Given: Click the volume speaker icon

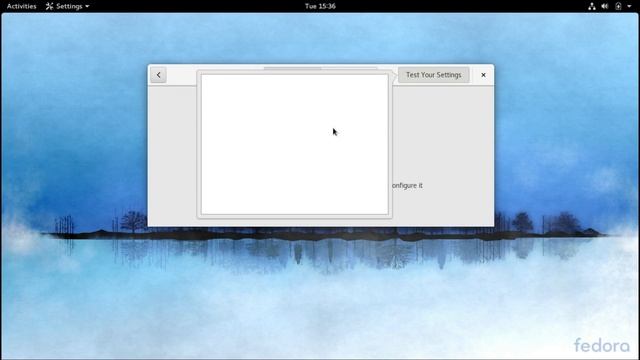Looking at the screenshot, I should [x=604, y=6].
